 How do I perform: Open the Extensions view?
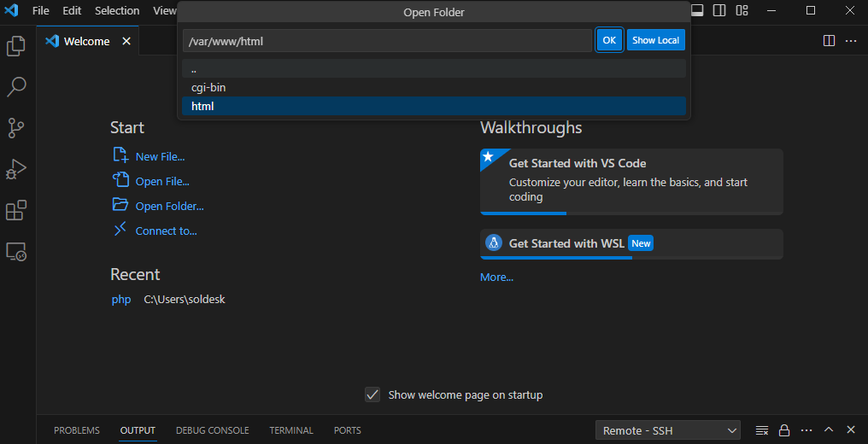[16, 210]
